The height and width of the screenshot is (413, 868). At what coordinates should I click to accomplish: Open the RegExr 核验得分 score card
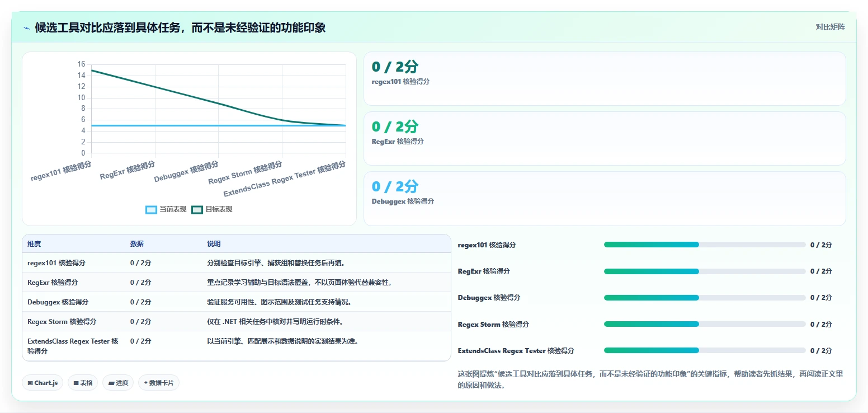pyautogui.click(x=605, y=139)
